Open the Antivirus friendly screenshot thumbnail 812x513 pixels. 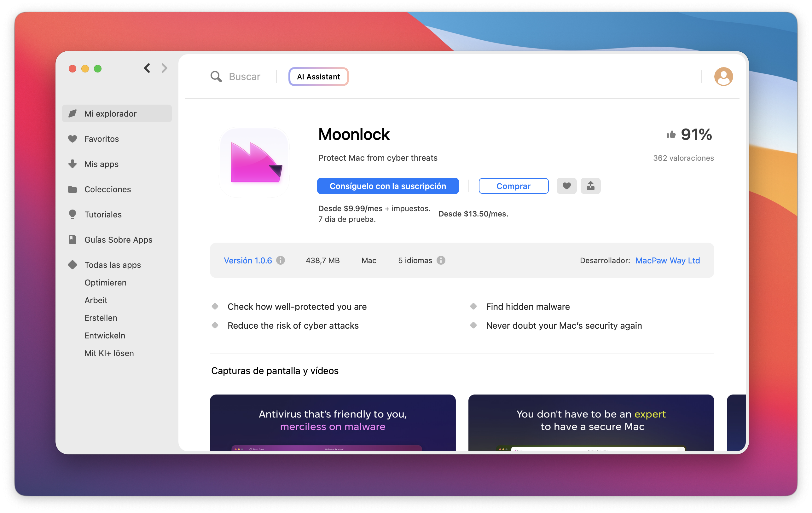333,423
